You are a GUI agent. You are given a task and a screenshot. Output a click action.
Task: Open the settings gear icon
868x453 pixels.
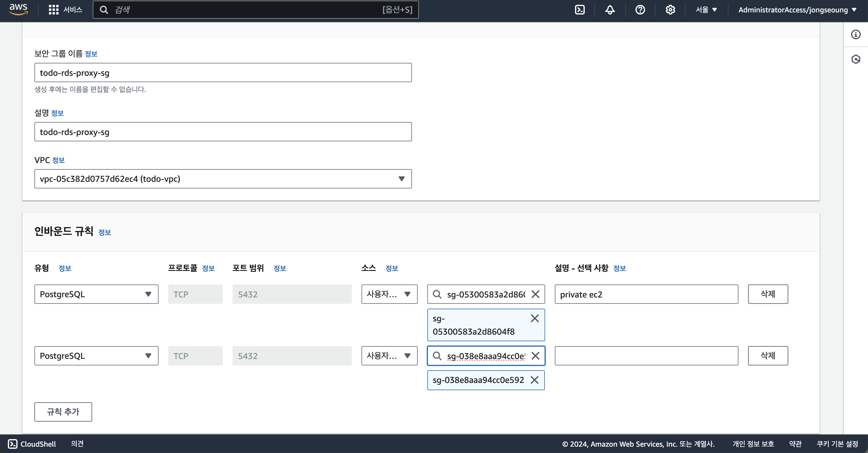pyautogui.click(x=670, y=9)
